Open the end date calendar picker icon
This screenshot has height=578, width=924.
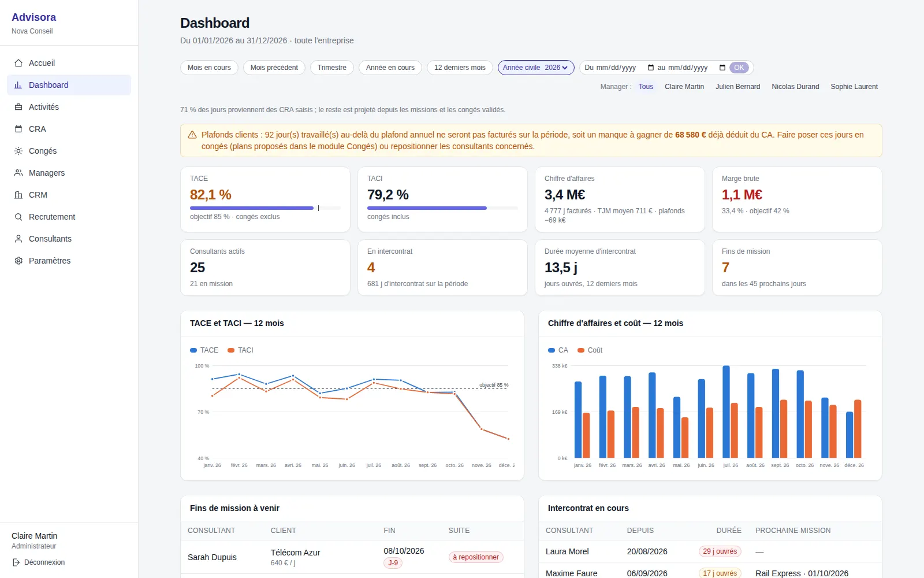click(722, 68)
